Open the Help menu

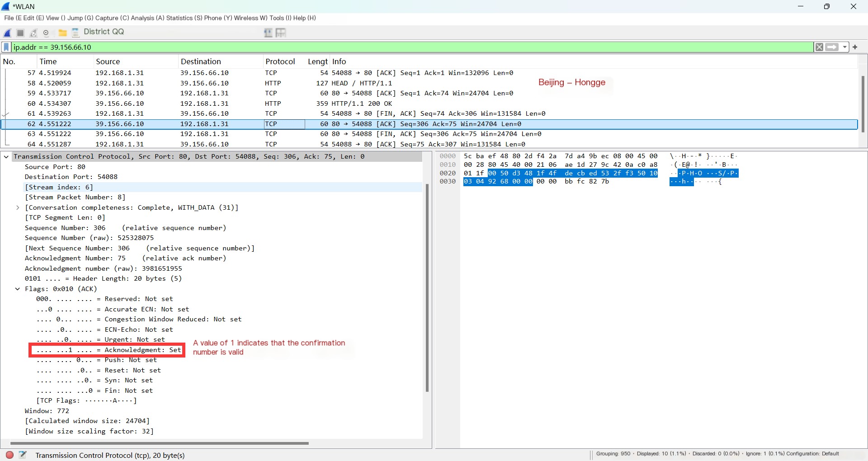(304, 18)
